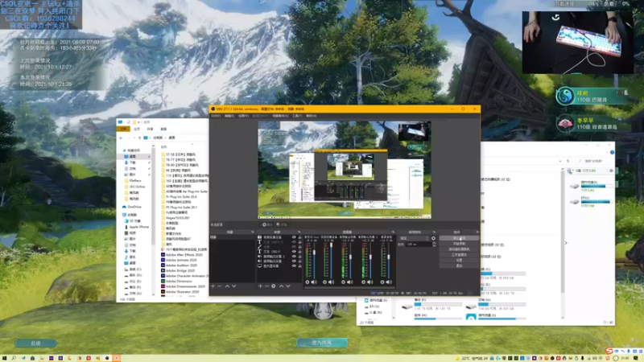Screen dimensions: 644x362
Task: Hide the 显示器采集 source
Action: coord(294,266)
